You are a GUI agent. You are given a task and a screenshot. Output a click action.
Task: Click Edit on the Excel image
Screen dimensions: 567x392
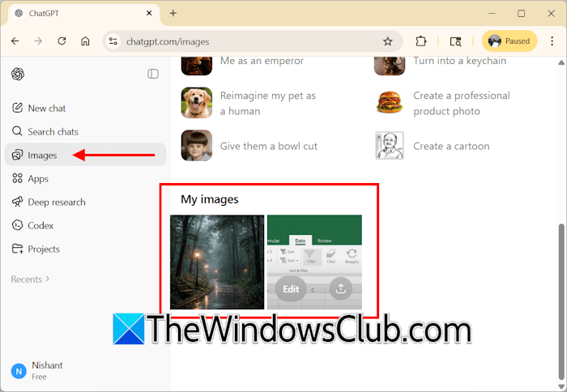coord(291,289)
